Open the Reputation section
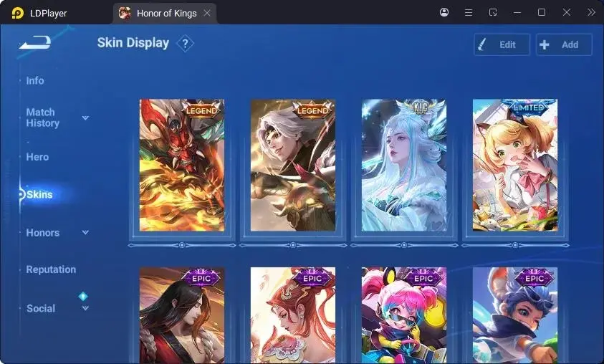Image resolution: width=604 pixels, height=364 pixels. [51, 269]
